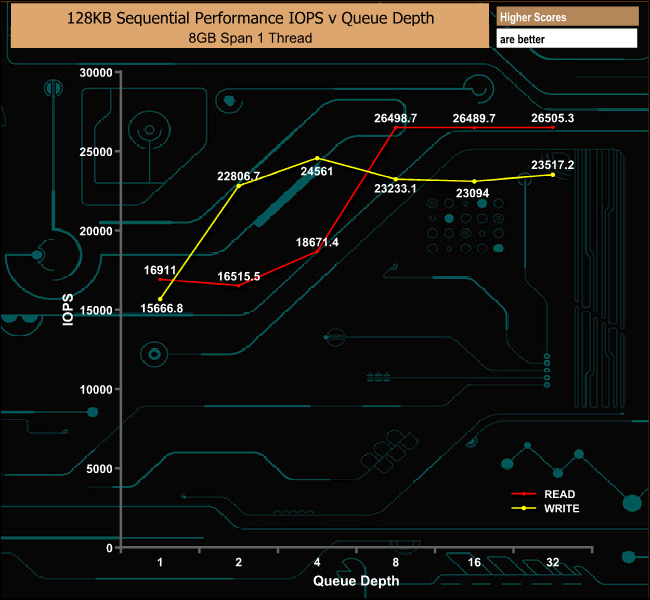The height and width of the screenshot is (600, 650).
Task: Click the yellow WRITE legend line marker
Action: 524,508
